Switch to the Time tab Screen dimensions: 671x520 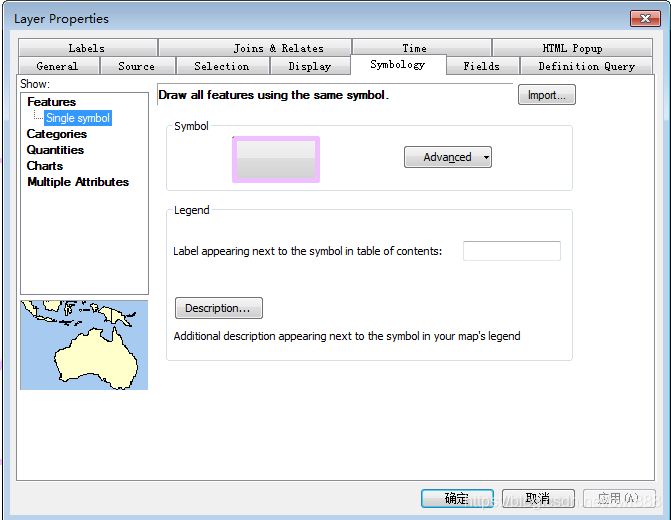click(422, 48)
